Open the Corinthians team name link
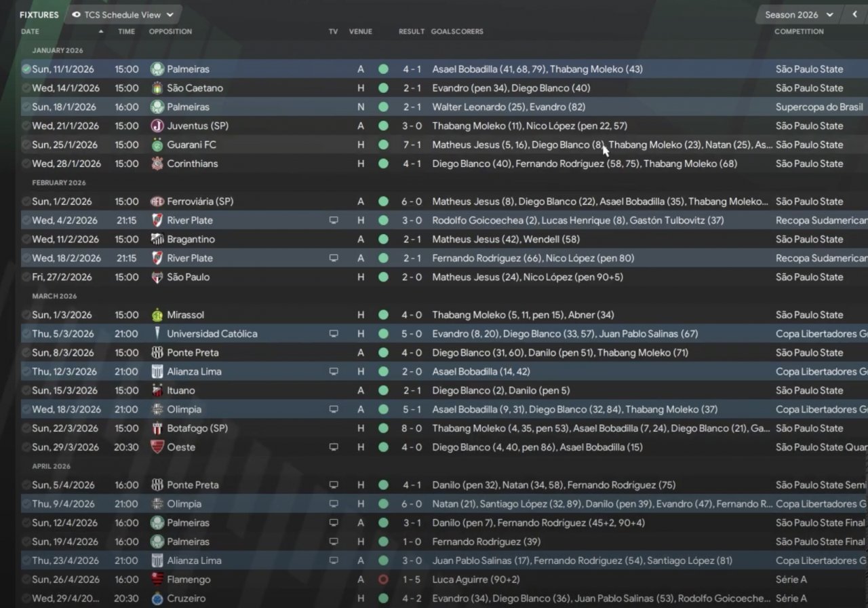This screenshot has height=608, width=868. 193,164
